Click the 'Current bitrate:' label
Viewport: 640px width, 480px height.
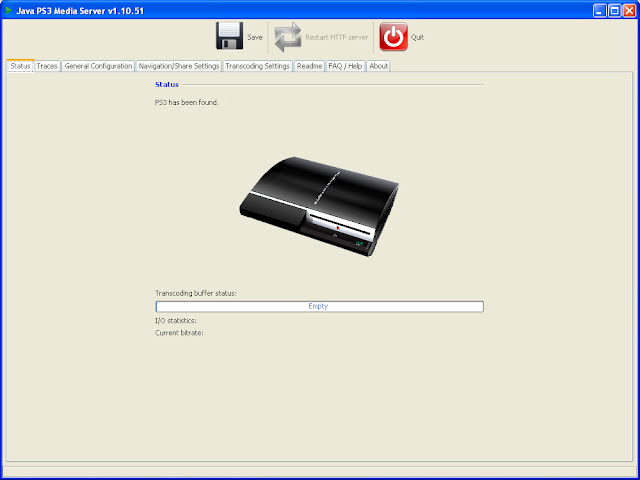179,333
